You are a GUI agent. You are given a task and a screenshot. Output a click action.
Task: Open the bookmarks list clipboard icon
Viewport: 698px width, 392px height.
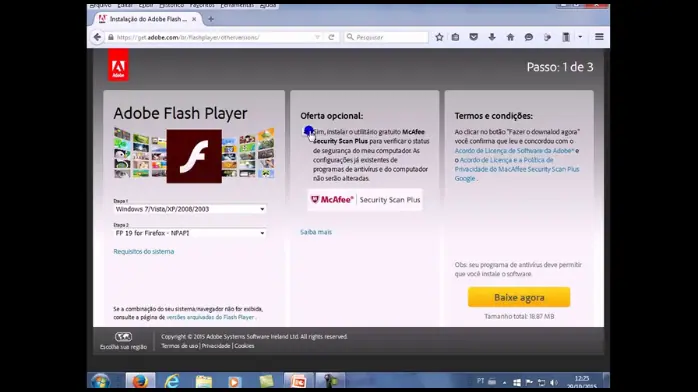pos(455,37)
